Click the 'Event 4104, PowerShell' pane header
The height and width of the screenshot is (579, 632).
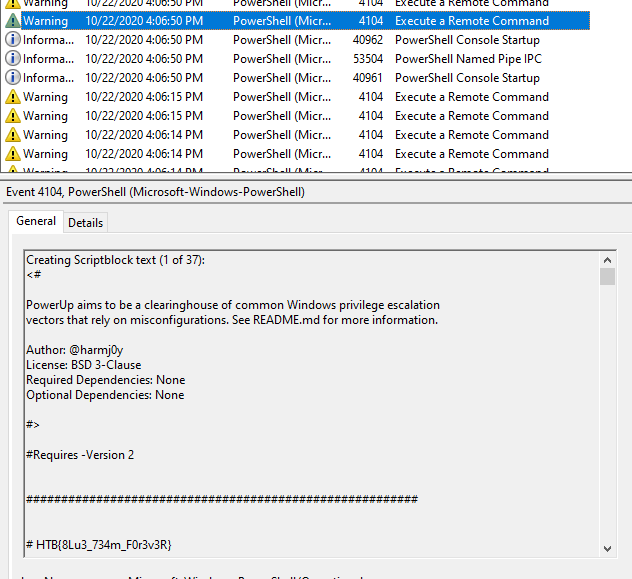coord(155,192)
